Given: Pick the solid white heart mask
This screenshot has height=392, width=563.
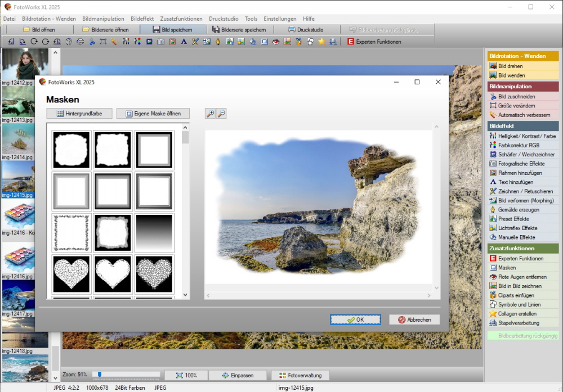Looking at the screenshot, I should click(x=113, y=273).
